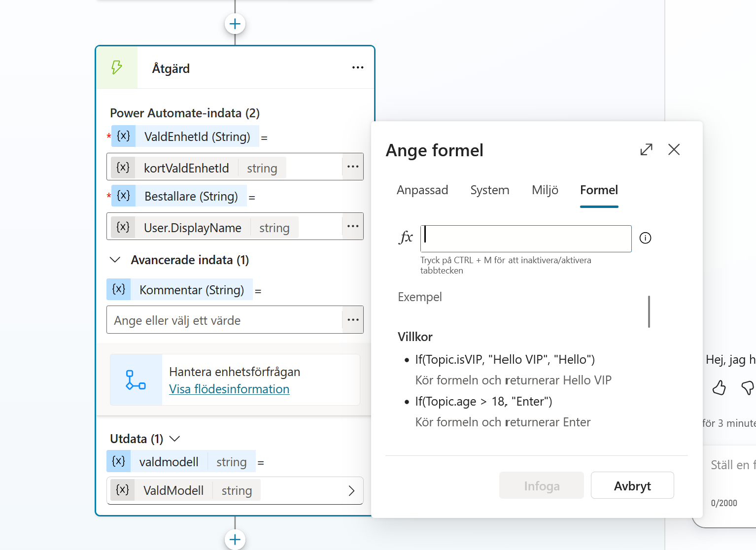
Task: Click the examples list scrollbar
Action: coord(649,311)
